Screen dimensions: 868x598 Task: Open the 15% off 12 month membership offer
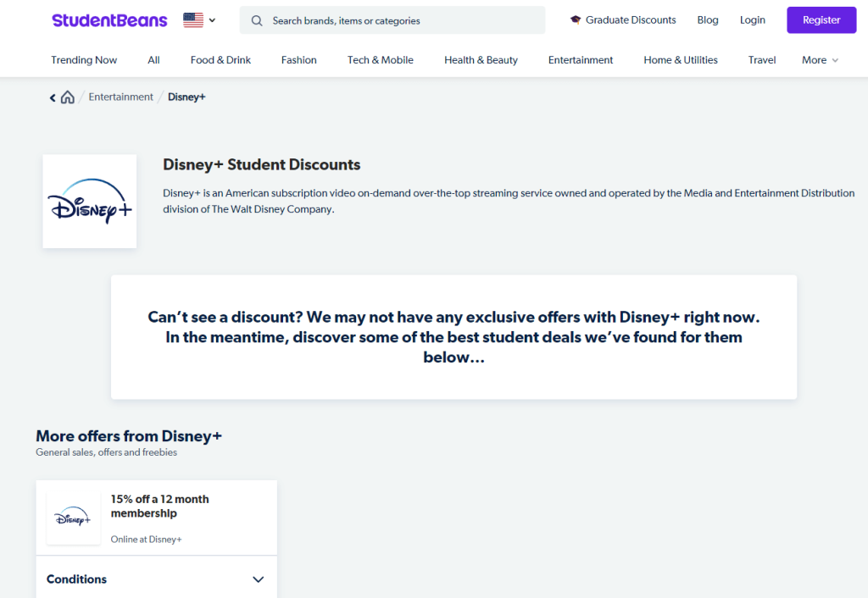point(160,506)
